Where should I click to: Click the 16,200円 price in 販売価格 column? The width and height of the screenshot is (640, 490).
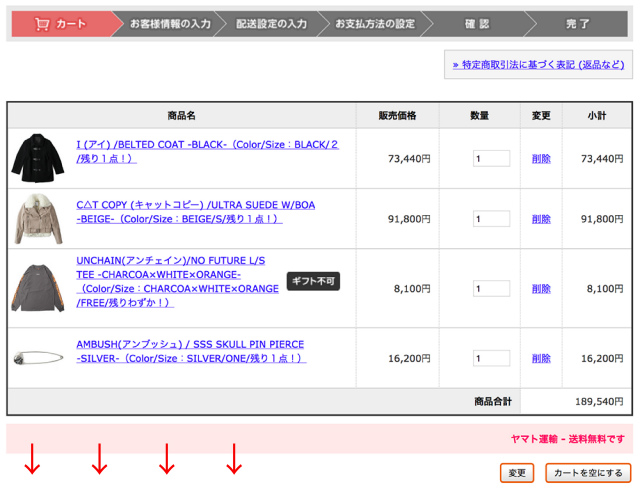pos(409,359)
